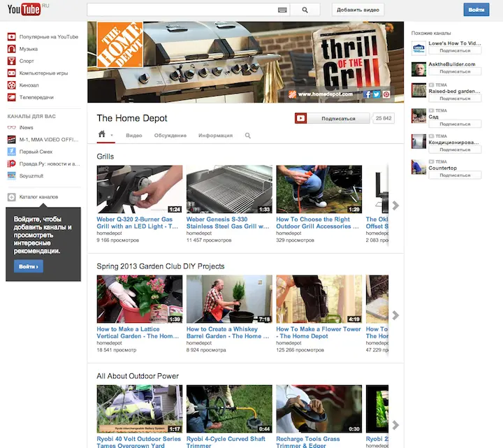The image size is (503, 448).
Task: Click the Home Depot logo avatar
Action: point(120,45)
